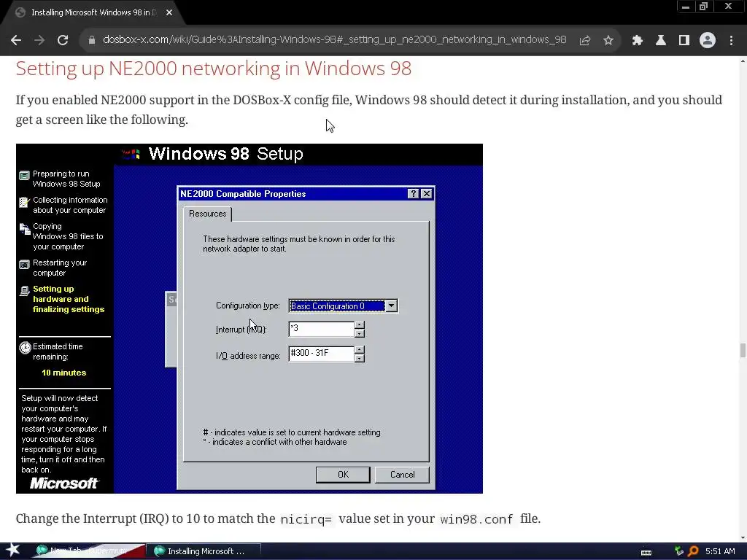The image size is (747, 560).
Task: Click the I/O address range field
Action: pos(321,354)
